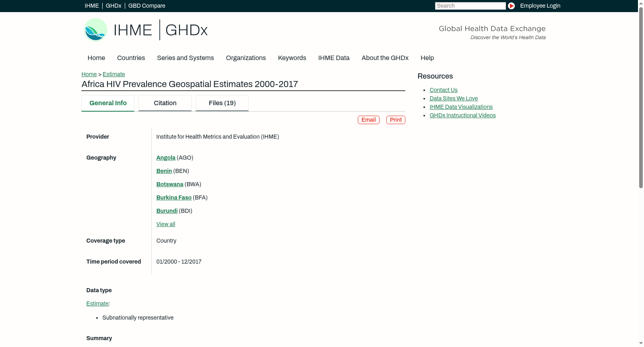This screenshot has width=644, height=347.
Task: Click the 'Data type' section heading
Action: 99,290
